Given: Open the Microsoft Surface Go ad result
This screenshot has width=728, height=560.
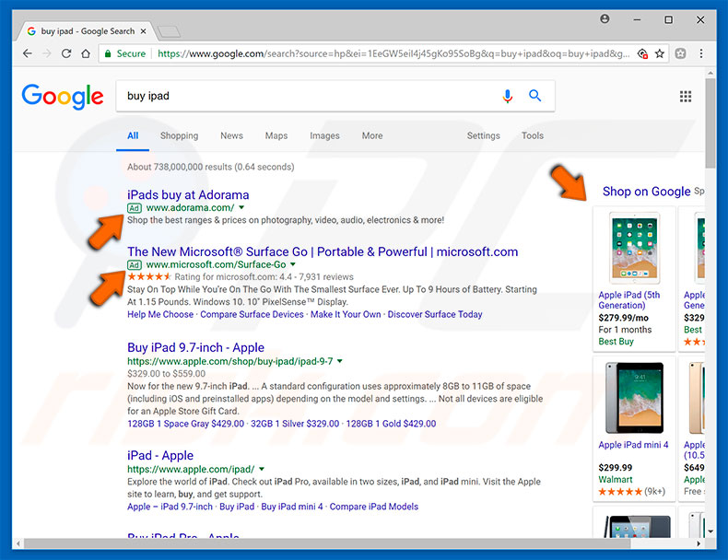Looking at the screenshot, I should 323,252.
